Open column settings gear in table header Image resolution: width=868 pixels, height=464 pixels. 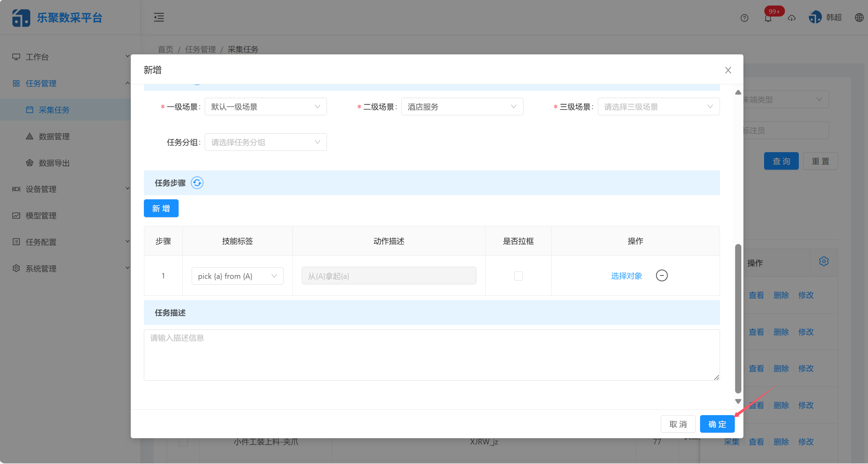824,262
